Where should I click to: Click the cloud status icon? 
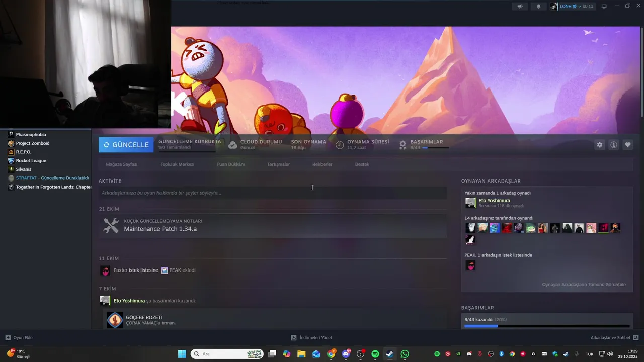click(232, 145)
